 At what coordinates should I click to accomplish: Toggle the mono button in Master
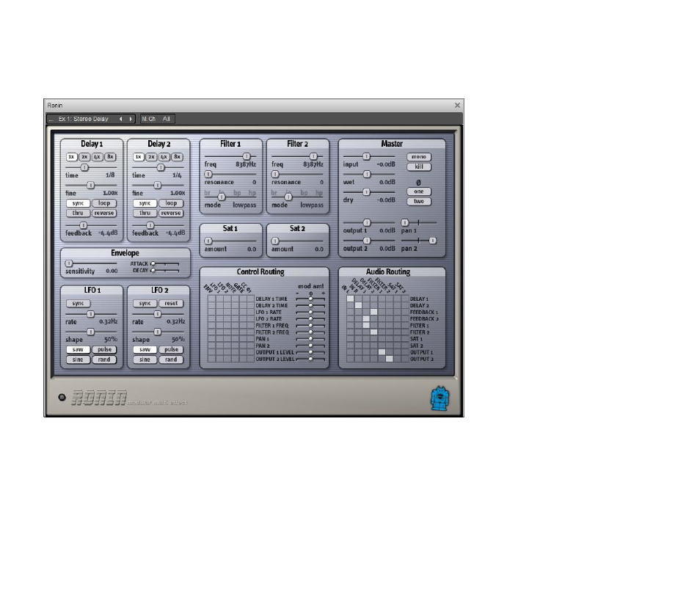point(419,157)
